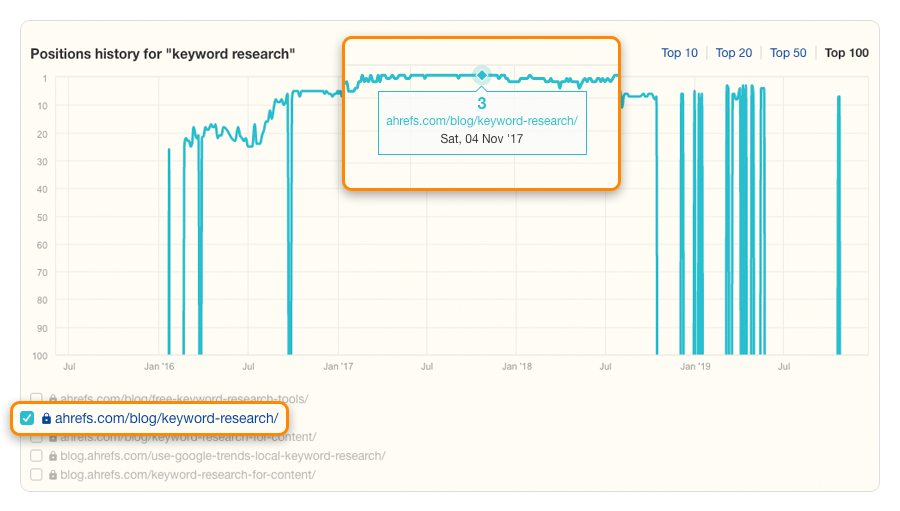Click the lock icon beside blog.ahrefs.com/keyword-research-for-content/

coord(53,475)
